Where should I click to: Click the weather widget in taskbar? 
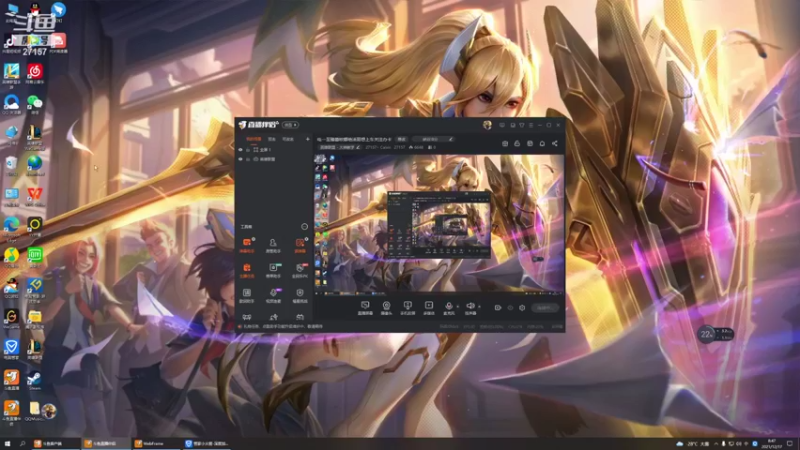coord(692,444)
